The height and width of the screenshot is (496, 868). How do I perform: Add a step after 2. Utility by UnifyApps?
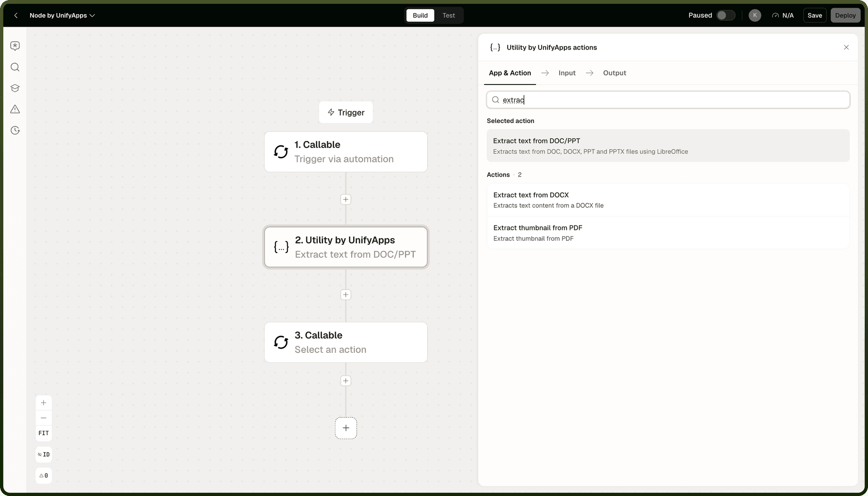tap(346, 295)
